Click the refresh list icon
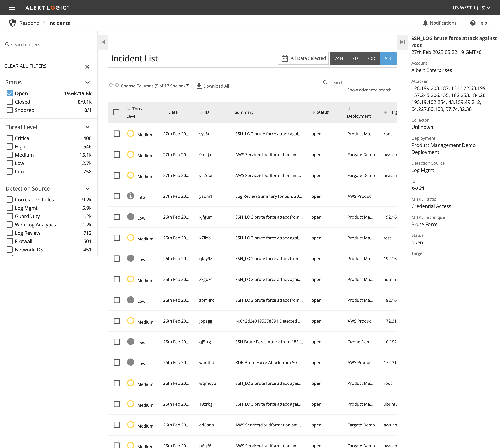 (x=111, y=85)
